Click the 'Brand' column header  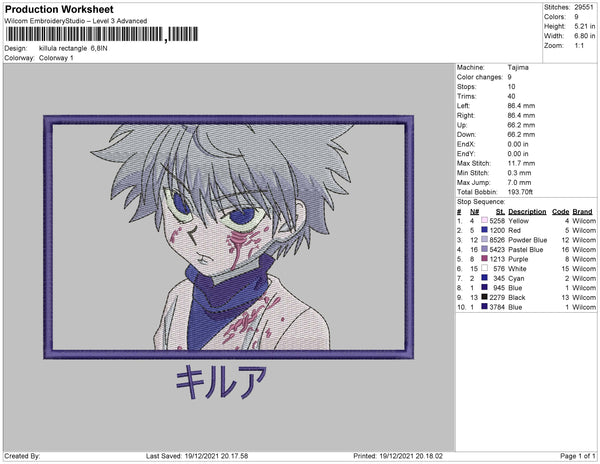tap(582, 212)
